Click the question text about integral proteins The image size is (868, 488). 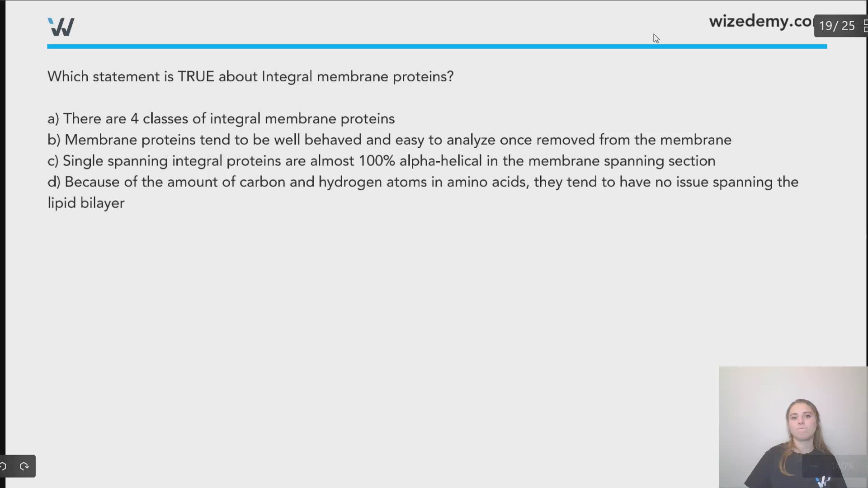click(250, 77)
